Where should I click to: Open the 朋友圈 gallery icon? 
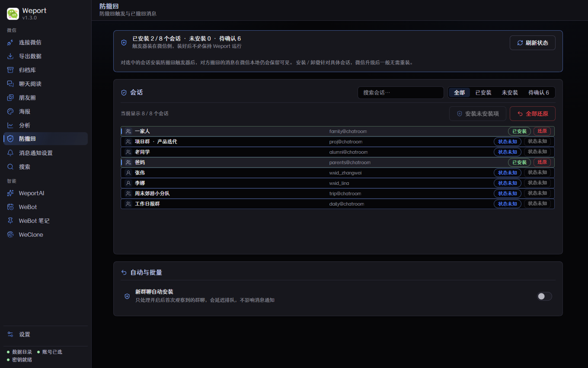tap(10, 98)
